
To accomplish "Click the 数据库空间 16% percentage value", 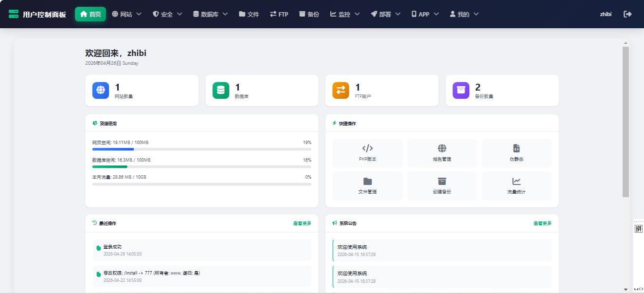I will tap(307, 160).
